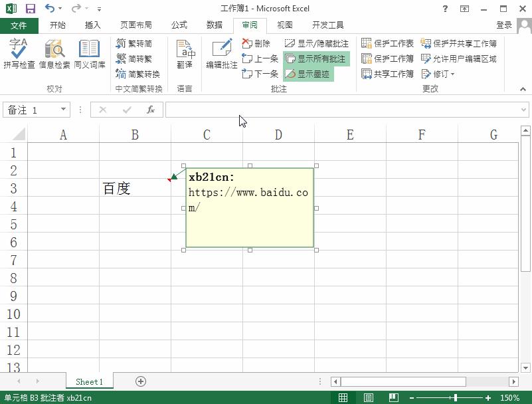Click the 编辑批注 edit comment icon
The height and width of the screenshot is (404, 532).
(x=222, y=53)
